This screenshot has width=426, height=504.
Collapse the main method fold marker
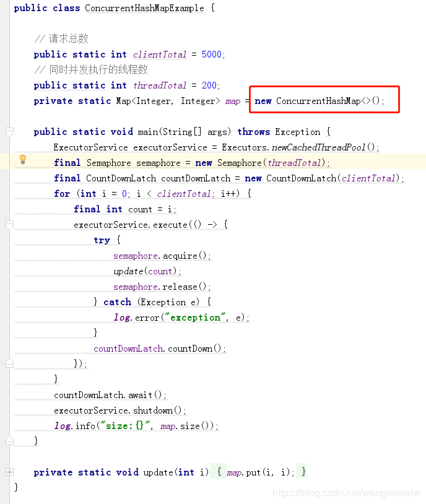(10, 131)
